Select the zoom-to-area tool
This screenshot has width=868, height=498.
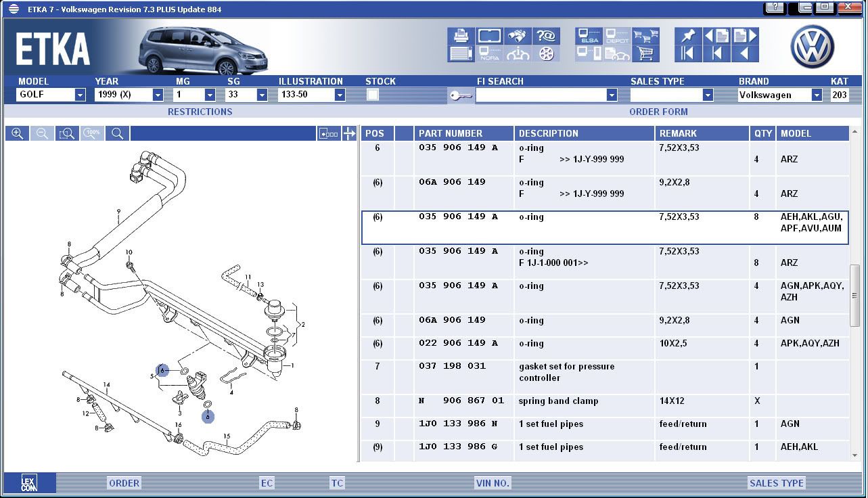(x=67, y=133)
